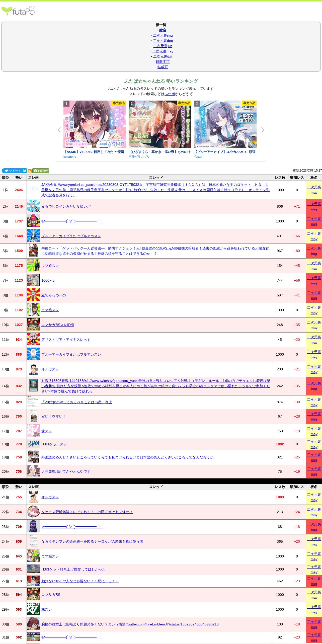
Task: Open thread 1000～♪
Action: [48, 280]
